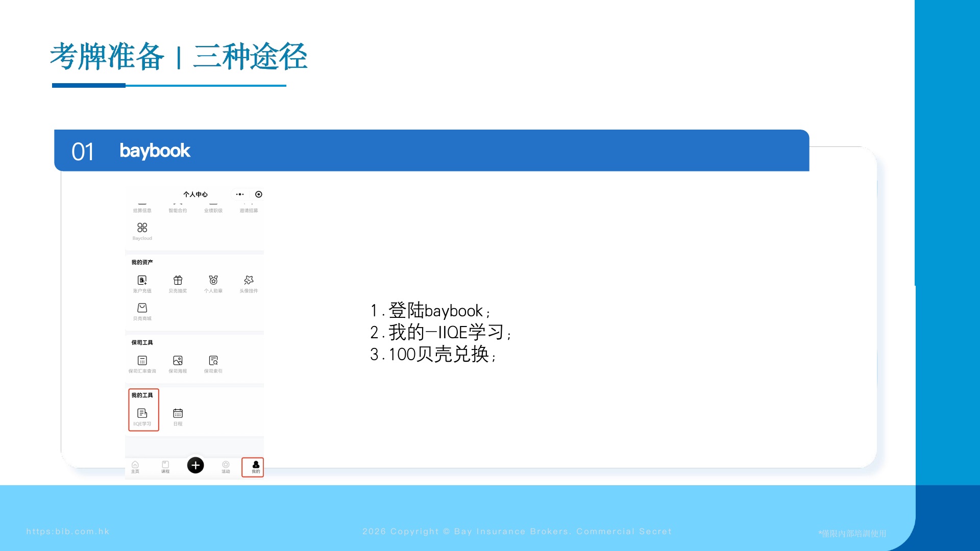980x551 pixels.
Task: Open the three-dots more menu
Action: coord(240,194)
